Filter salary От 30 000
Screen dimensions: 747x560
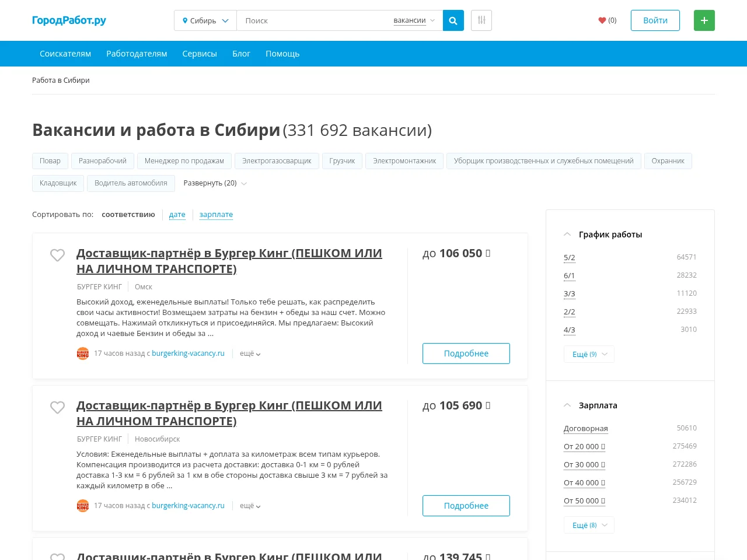584,464
